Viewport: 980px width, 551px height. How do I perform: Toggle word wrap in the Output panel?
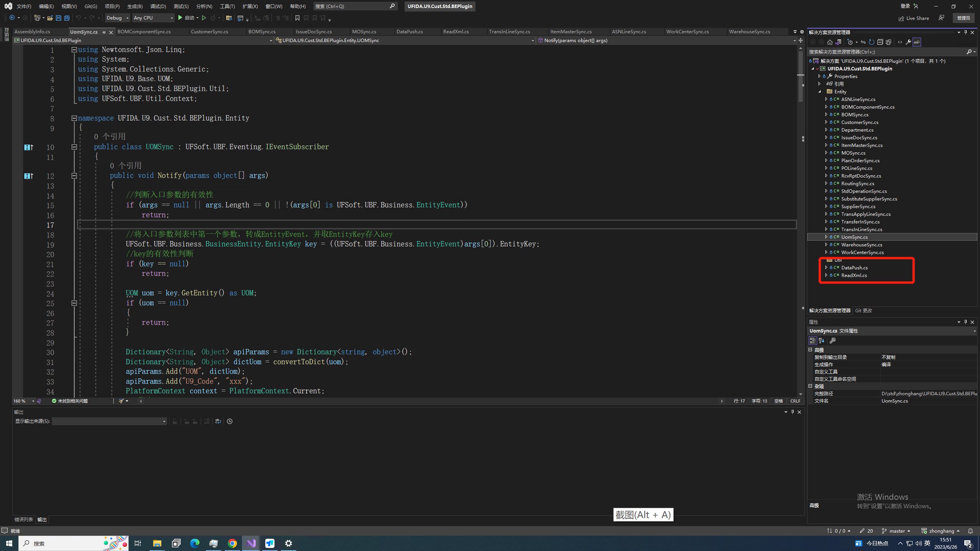pos(218,421)
